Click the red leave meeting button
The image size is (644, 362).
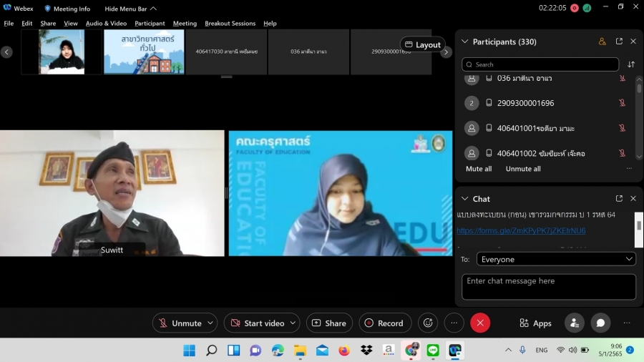click(480, 323)
